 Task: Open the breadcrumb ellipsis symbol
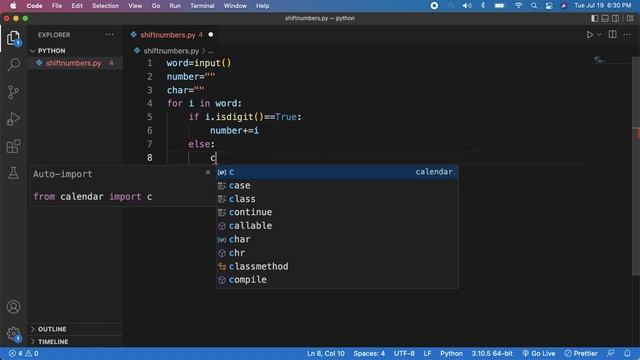[211, 51]
